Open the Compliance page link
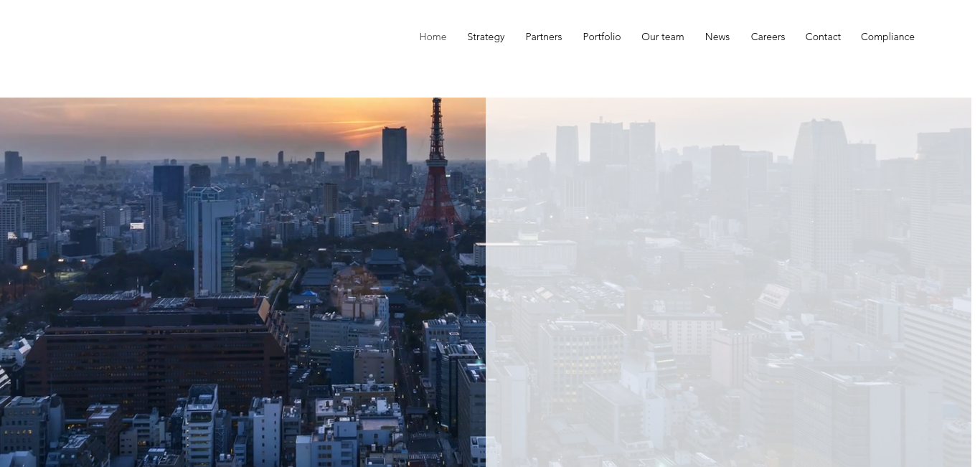The height and width of the screenshot is (467, 980). (x=887, y=37)
